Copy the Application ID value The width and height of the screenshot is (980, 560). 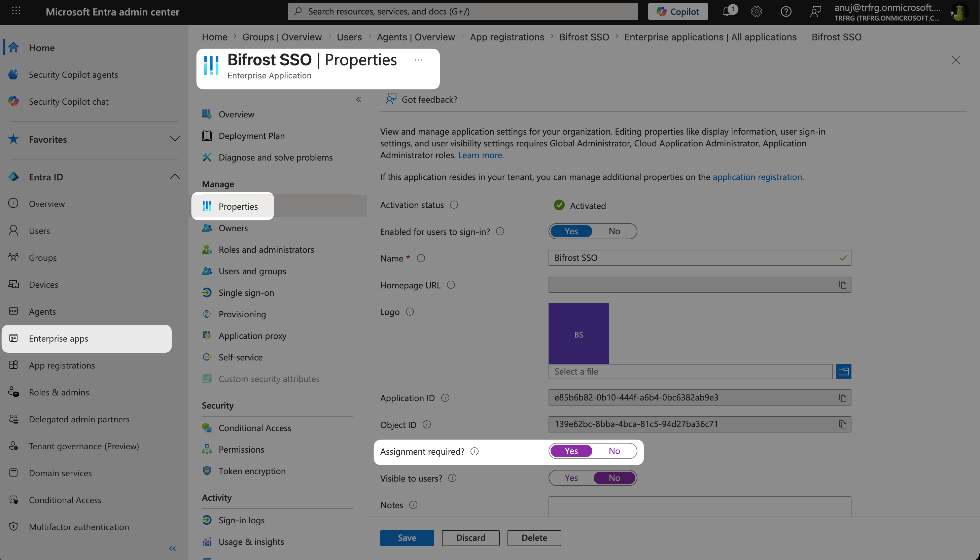click(x=842, y=397)
